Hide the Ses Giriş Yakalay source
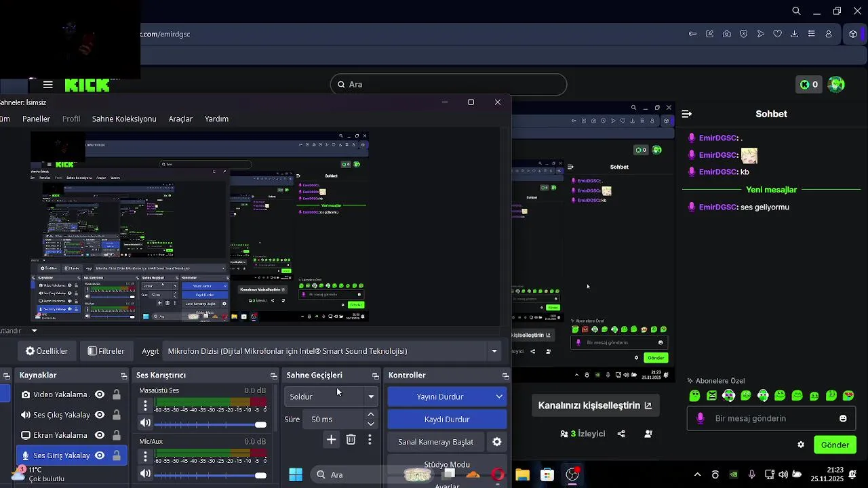 pyautogui.click(x=100, y=455)
